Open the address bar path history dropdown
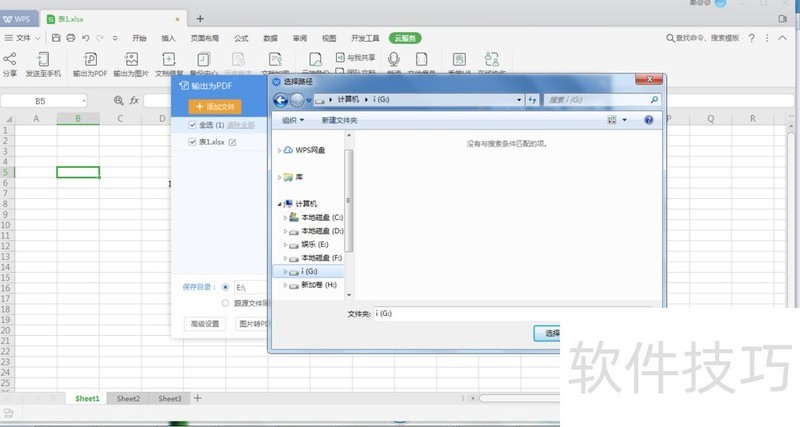The height and width of the screenshot is (427, 800). point(519,99)
